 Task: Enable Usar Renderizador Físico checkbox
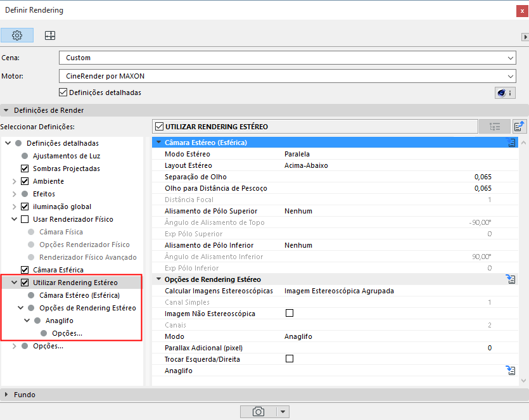point(25,219)
